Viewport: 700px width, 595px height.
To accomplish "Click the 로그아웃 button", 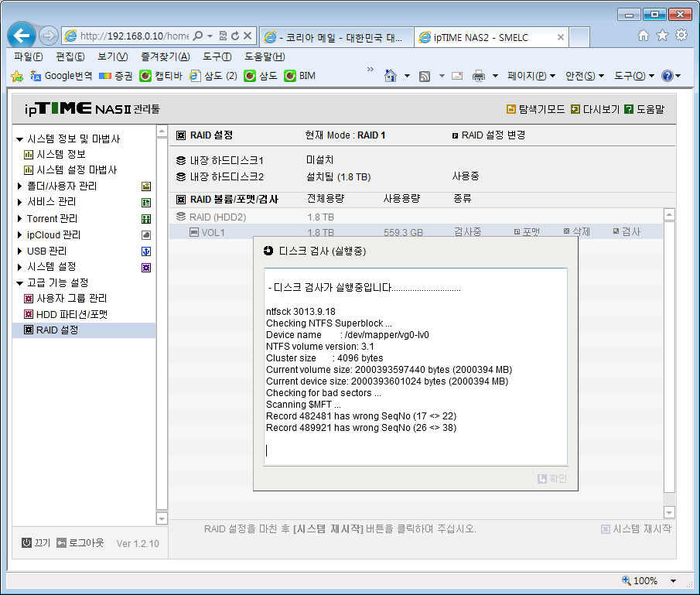I will 80,542.
